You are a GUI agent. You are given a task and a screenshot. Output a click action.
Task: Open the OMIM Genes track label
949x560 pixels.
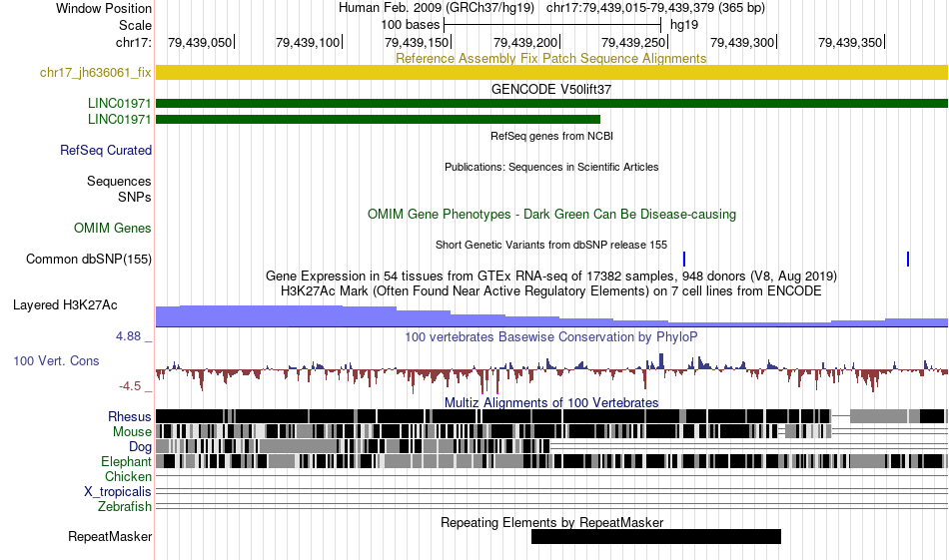112,228
